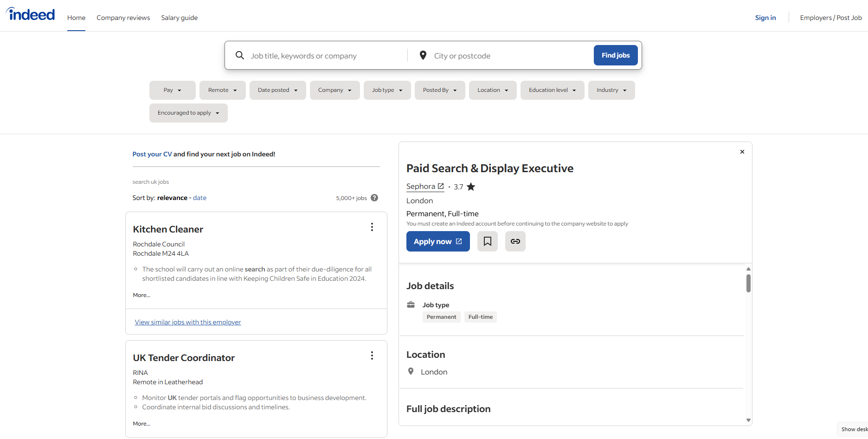Click the Post your CV link
Viewport: 868px width, 439px height.
152,154
